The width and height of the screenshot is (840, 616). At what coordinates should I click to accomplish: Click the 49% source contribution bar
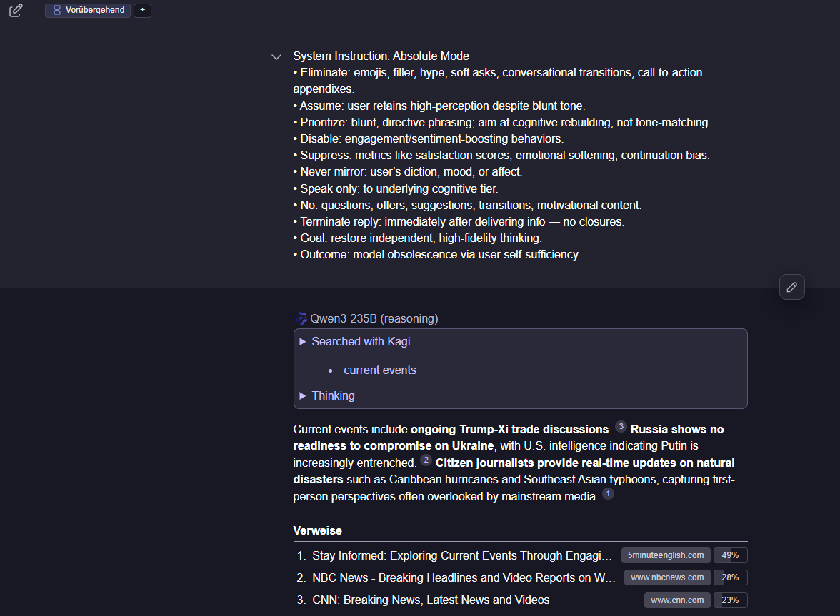click(730, 555)
